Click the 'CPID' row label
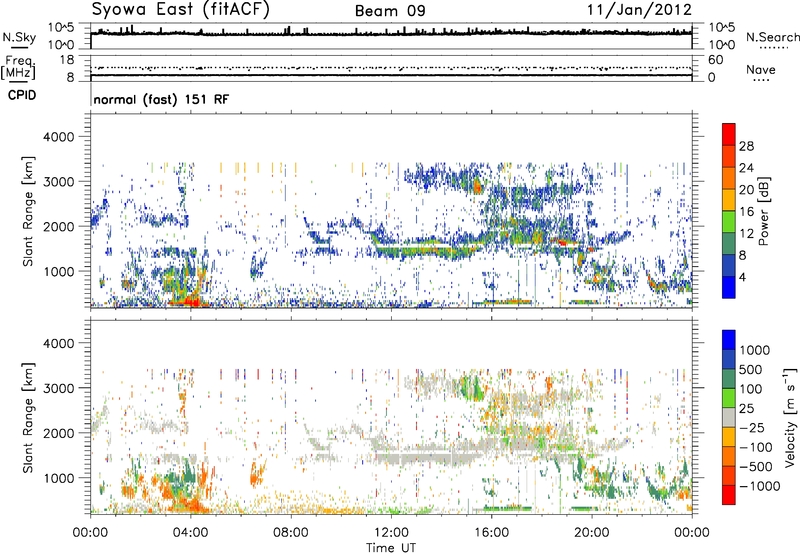 22,95
